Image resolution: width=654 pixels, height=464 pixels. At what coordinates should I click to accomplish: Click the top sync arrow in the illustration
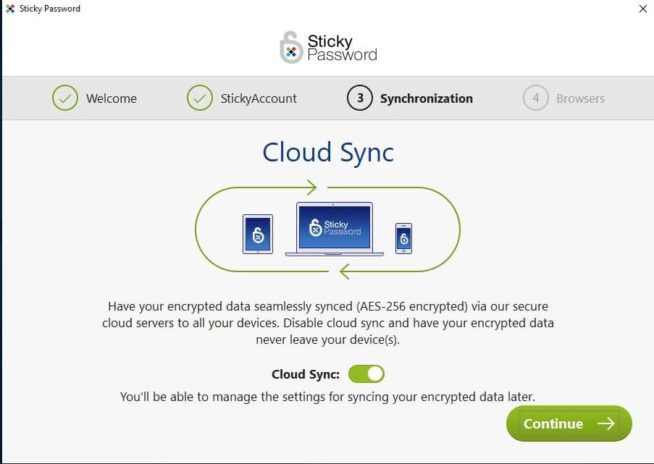310,187
